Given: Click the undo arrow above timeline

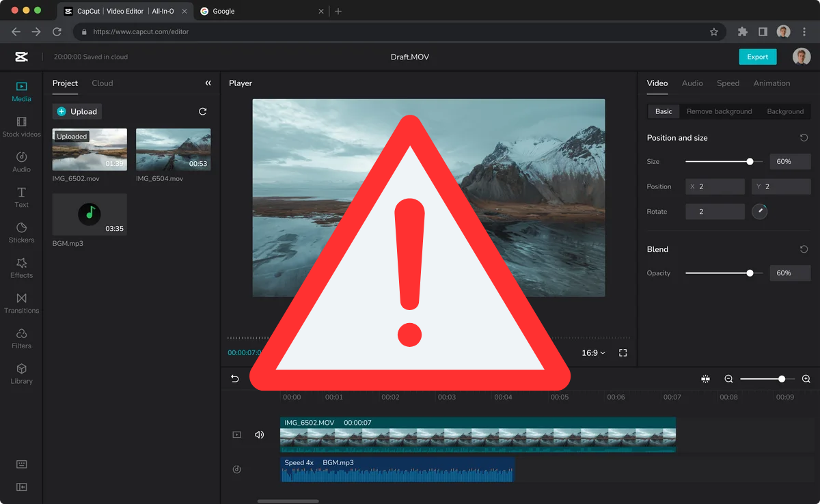Looking at the screenshot, I should (x=235, y=379).
